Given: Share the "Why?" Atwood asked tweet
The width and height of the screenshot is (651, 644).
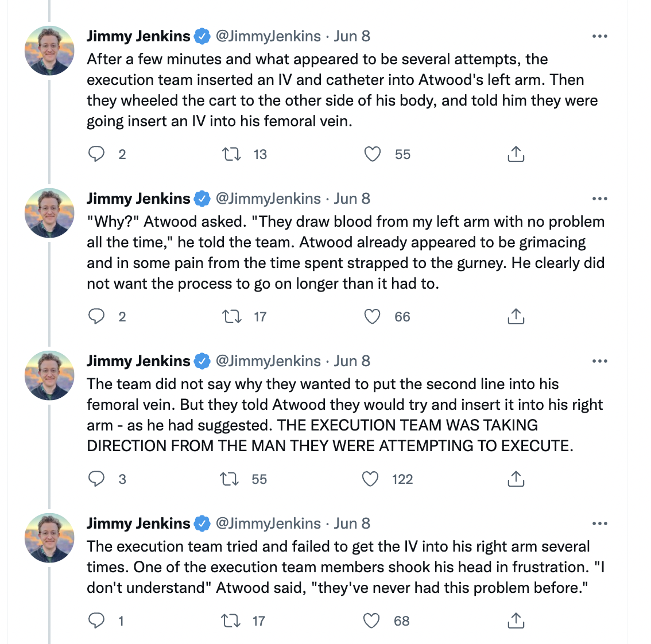Looking at the screenshot, I should pyautogui.click(x=516, y=316).
